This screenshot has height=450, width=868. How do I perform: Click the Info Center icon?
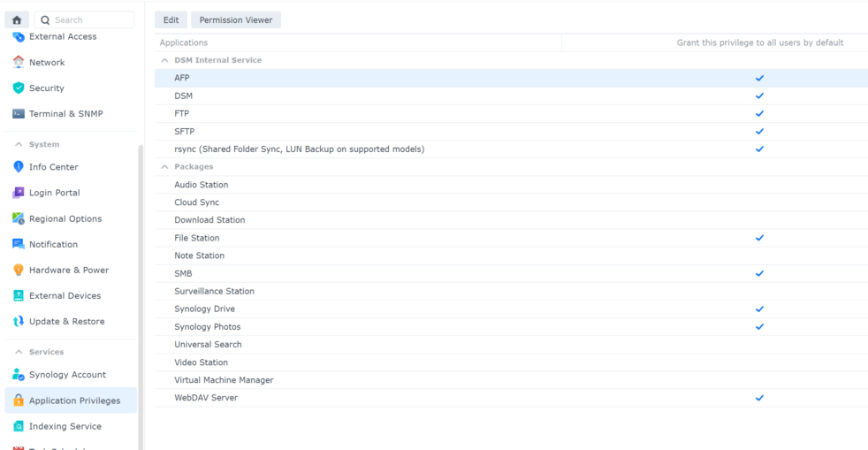pos(19,166)
